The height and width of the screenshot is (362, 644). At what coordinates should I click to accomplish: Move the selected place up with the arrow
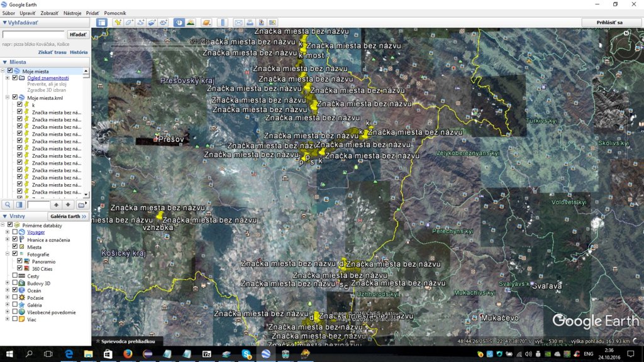(x=56, y=204)
